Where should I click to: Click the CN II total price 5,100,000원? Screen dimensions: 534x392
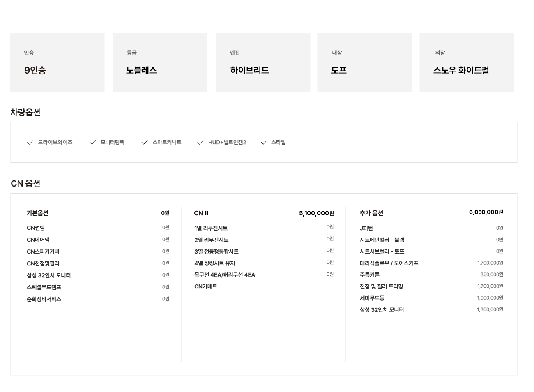coord(316,213)
